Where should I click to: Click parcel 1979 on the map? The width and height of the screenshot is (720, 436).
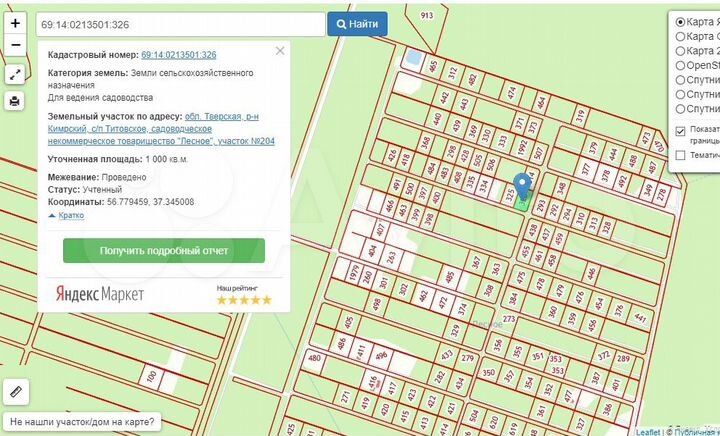pyautogui.click(x=354, y=271)
